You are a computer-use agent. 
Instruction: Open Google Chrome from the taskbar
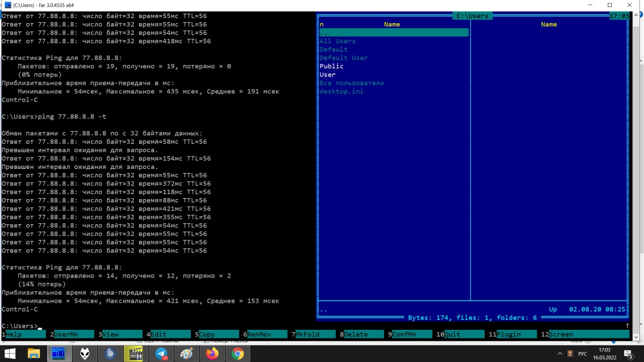coord(237,354)
